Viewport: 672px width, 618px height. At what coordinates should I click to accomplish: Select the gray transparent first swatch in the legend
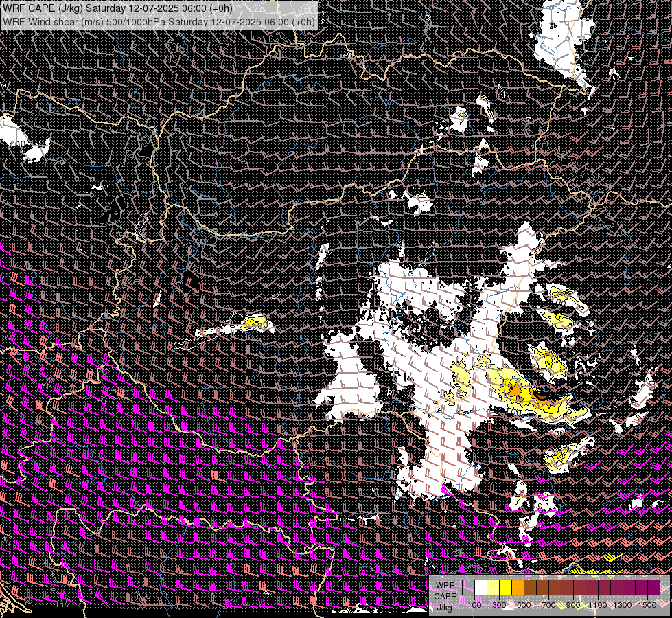pyautogui.click(x=468, y=587)
